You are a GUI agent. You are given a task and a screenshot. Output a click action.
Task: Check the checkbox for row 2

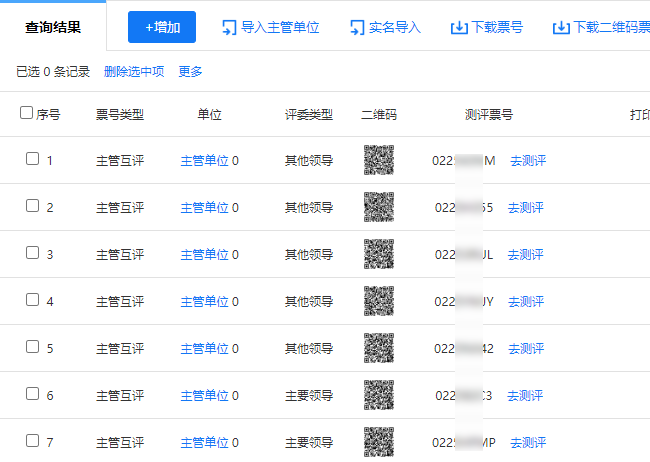pyautogui.click(x=32, y=205)
